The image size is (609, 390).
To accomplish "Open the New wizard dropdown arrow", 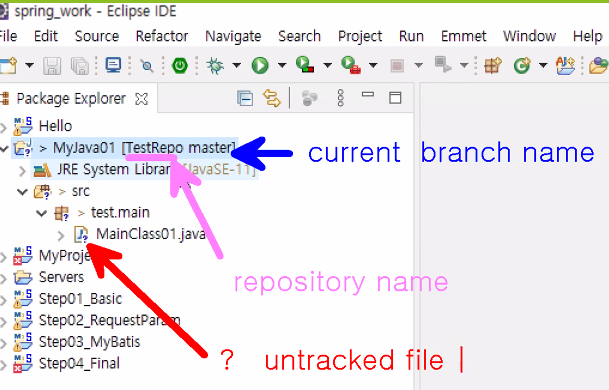I will click(x=30, y=65).
